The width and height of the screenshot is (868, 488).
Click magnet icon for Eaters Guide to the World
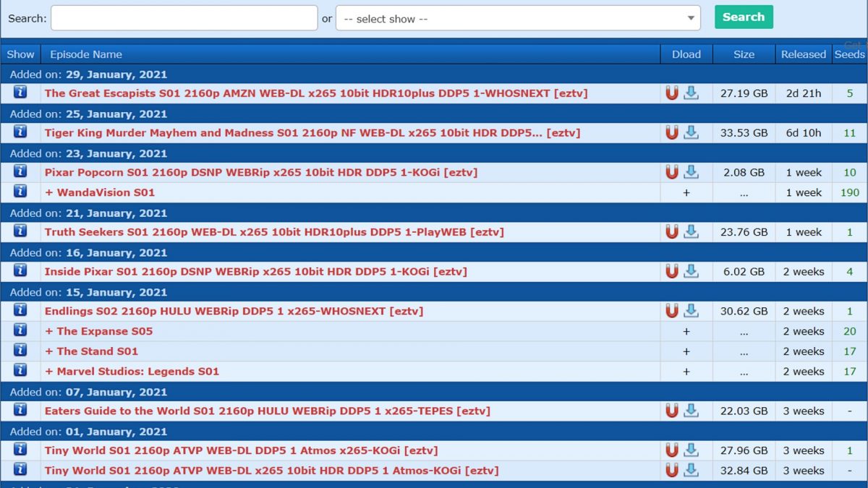[x=672, y=411]
